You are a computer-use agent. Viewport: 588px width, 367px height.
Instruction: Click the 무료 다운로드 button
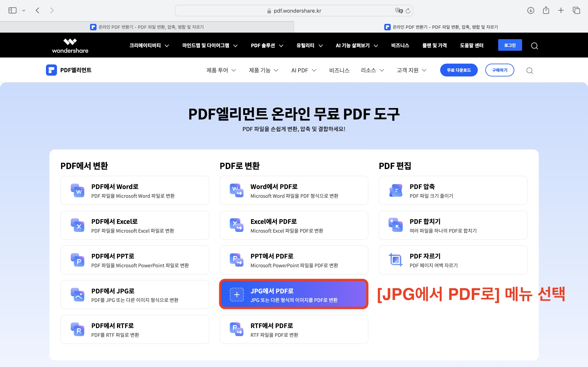(x=459, y=70)
